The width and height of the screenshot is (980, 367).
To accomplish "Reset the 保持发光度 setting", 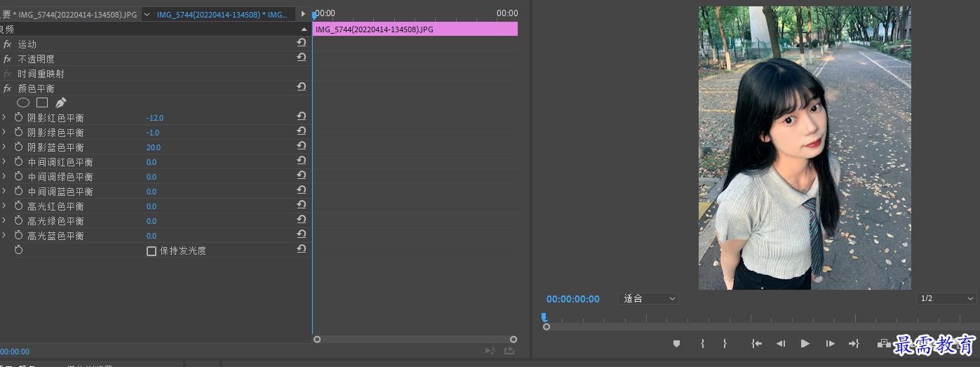I will 301,249.
